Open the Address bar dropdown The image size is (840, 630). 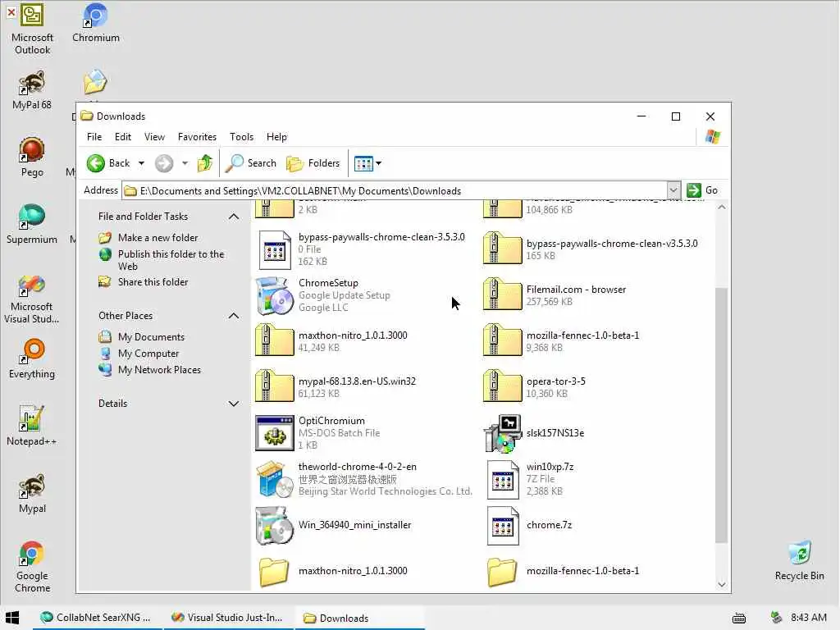673,190
